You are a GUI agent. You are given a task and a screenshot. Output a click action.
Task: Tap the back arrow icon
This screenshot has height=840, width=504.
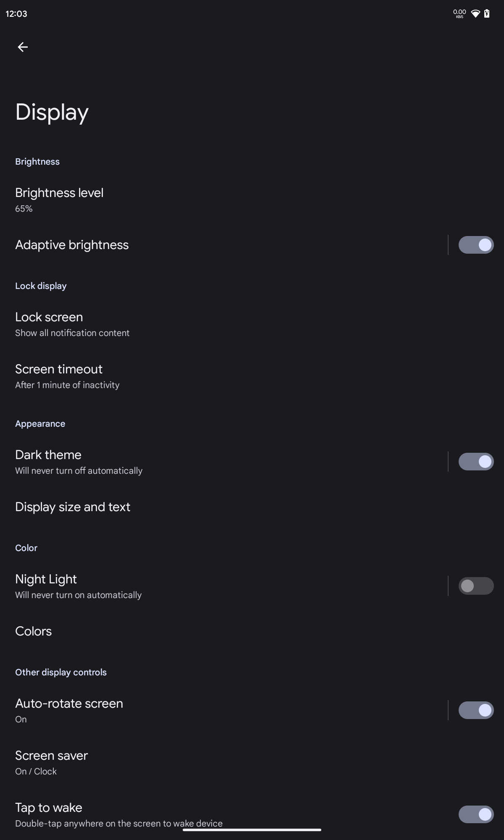(23, 47)
